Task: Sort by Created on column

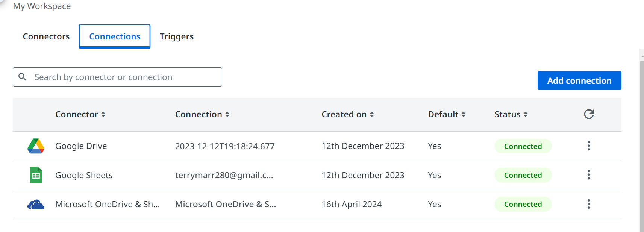Action: point(348,114)
